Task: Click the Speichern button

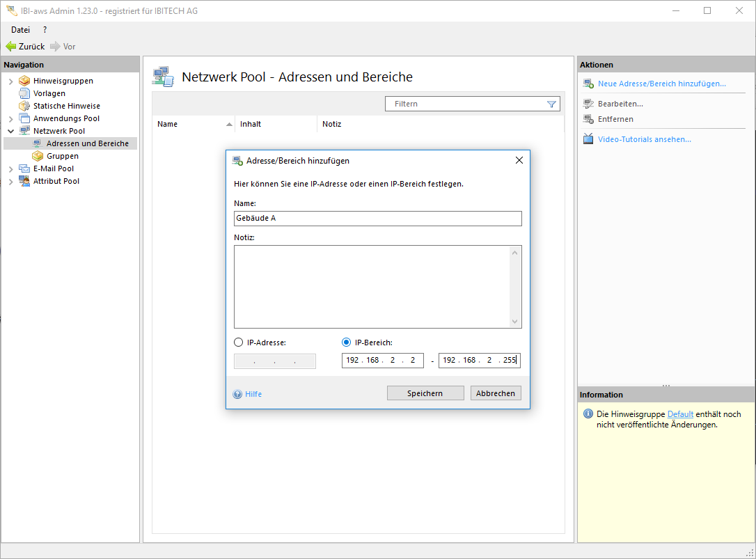Action: (425, 393)
